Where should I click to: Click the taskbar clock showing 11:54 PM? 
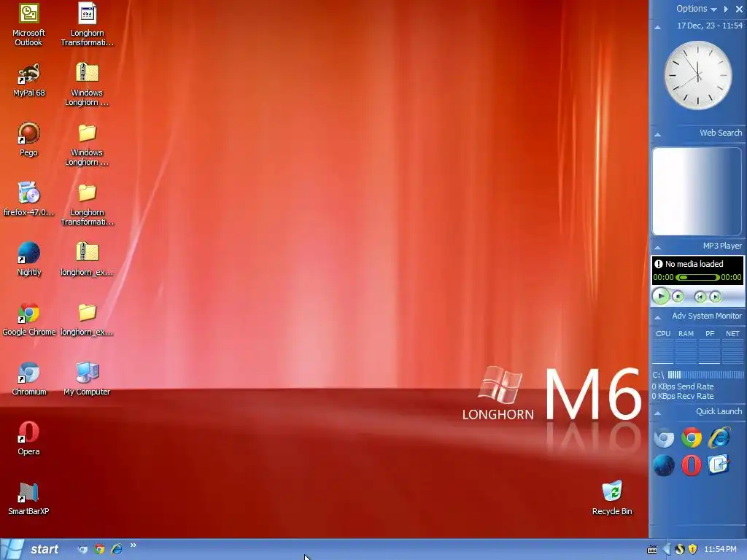[x=720, y=550]
